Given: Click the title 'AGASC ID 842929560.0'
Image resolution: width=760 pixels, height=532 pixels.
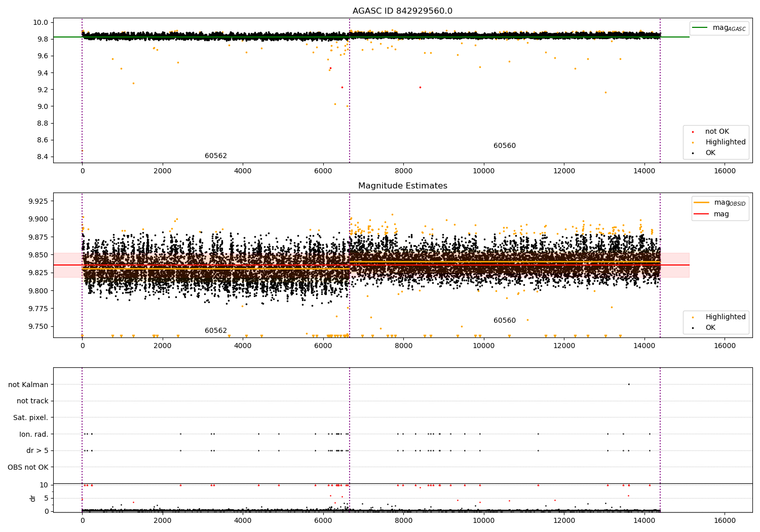Looking at the screenshot, I should point(402,11).
